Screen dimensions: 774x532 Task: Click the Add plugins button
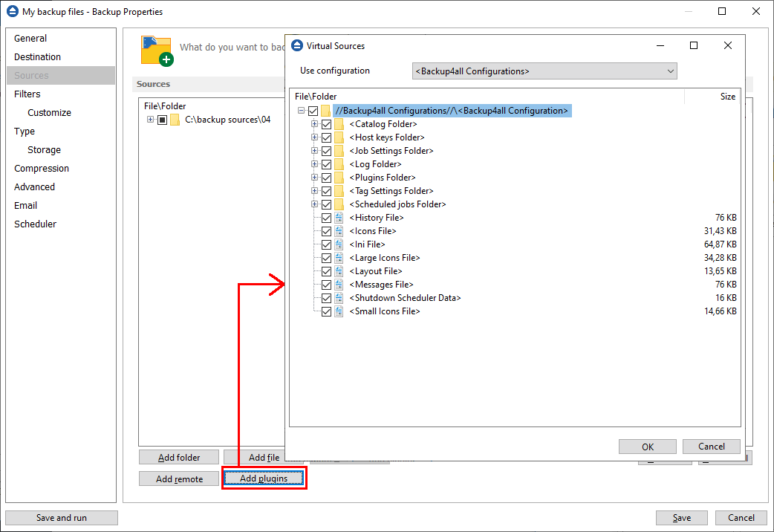tap(264, 479)
